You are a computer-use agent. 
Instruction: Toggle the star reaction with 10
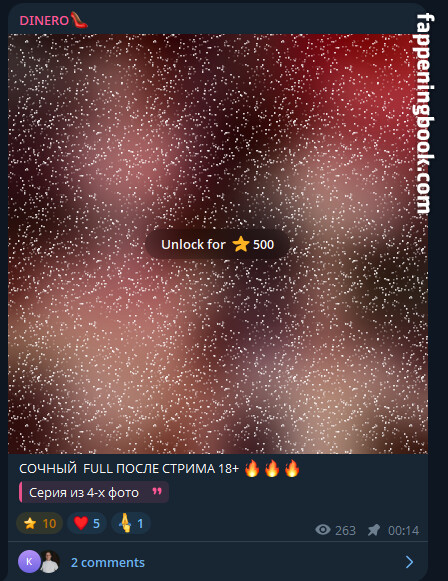point(39,523)
